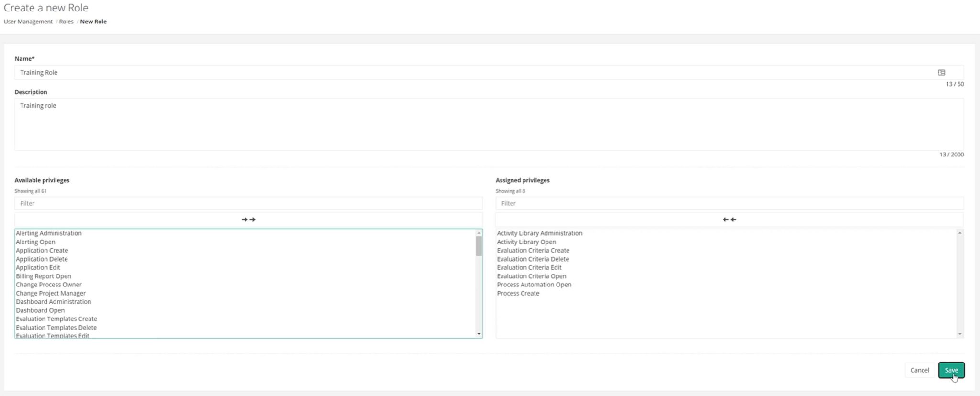This screenshot has height=396, width=980.
Task: Select Dashboard Open privilege
Action: (x=40, y=310)
